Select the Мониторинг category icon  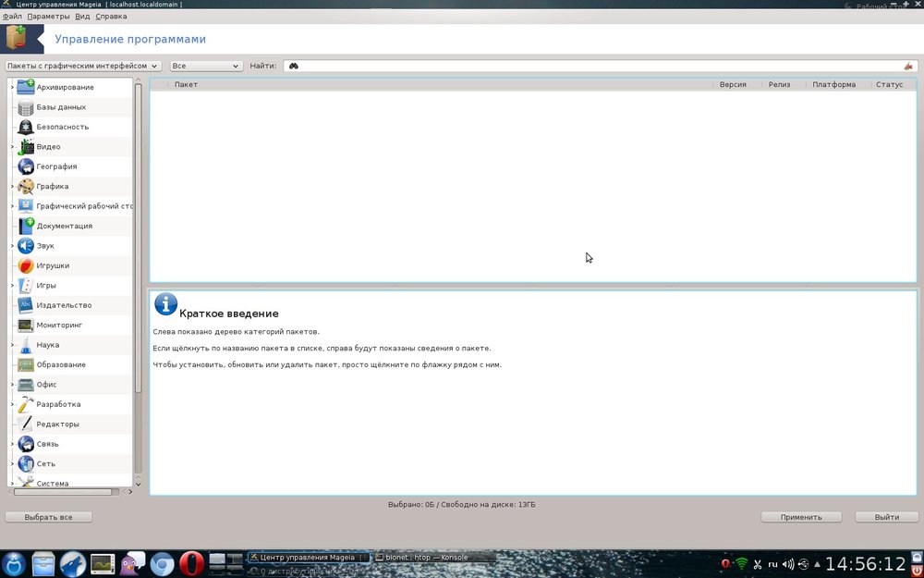pyautogui.click(x=26, y=326)
